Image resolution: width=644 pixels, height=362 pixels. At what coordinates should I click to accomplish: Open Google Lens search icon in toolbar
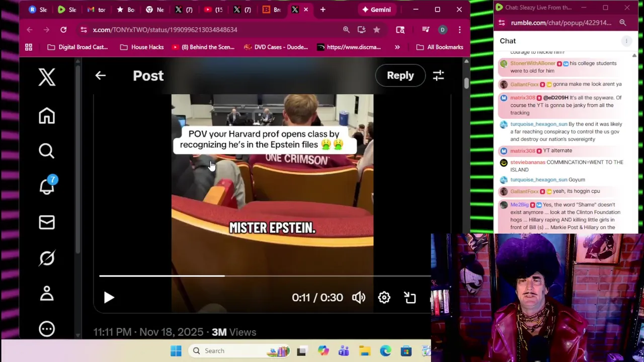point(400,30)
